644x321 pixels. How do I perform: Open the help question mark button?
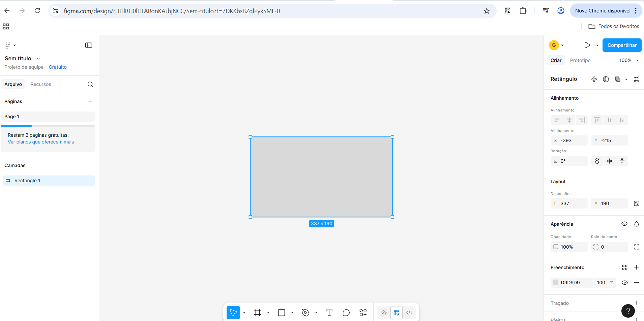coord(628,311)
